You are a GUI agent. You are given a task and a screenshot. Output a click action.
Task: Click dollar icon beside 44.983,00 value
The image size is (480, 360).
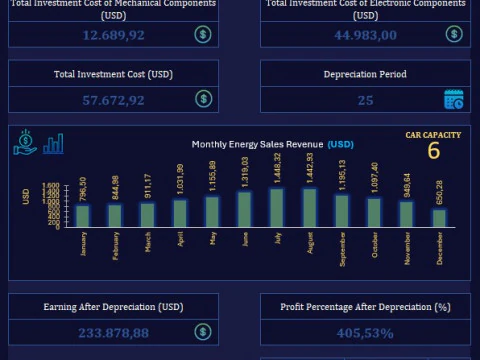click(454, 34)
